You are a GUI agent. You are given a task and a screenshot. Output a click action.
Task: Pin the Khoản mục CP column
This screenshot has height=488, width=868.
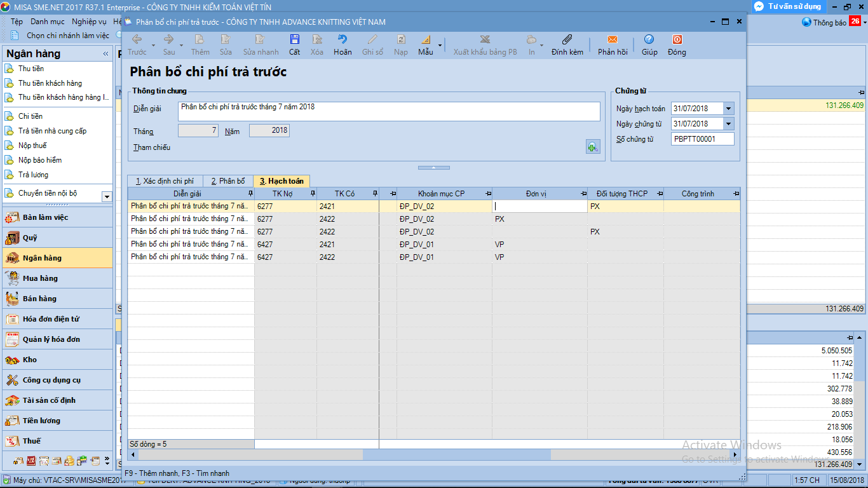tap(488, 193)
